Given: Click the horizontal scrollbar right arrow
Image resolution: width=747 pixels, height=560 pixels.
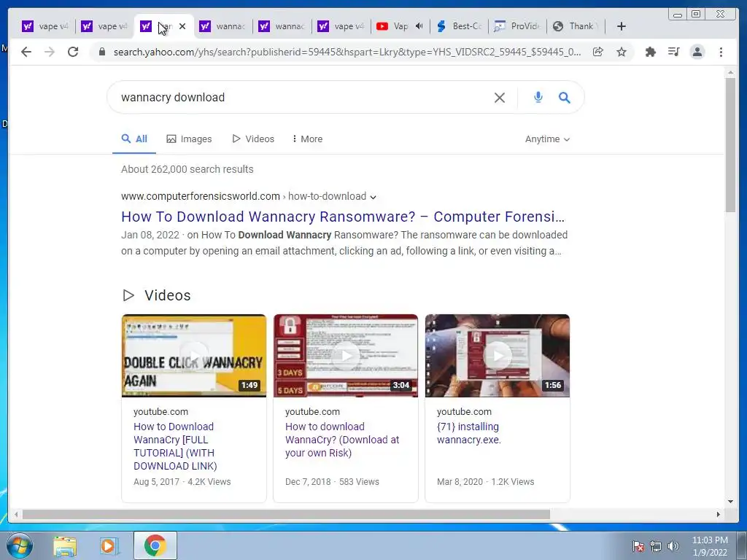Looking at the screenshot, I should pos(719,514).
